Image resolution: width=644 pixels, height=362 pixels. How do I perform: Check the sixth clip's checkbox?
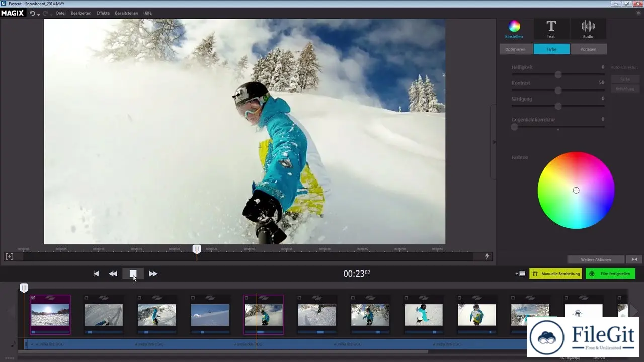(299, 298)
